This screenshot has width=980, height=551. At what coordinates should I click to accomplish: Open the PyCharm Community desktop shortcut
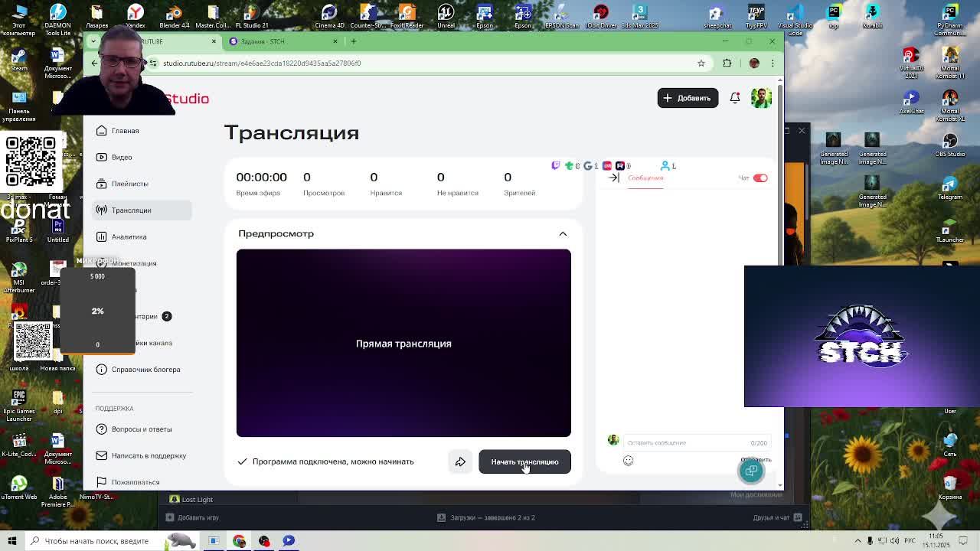click(x=950, y=20)
